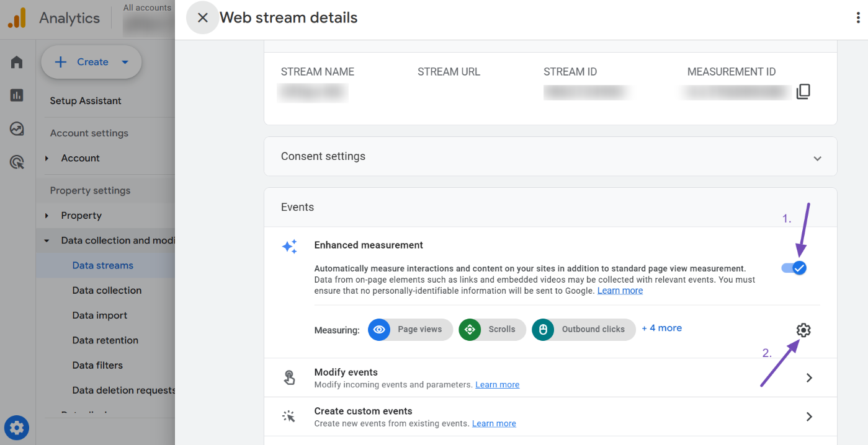Open the three-dot more options menu
868x445 pixels.
pyautogui.click(x=858, y=18)
